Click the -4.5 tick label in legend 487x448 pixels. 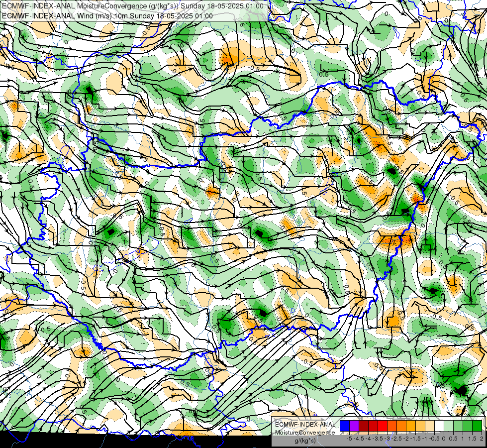click(x=359, y=439)
